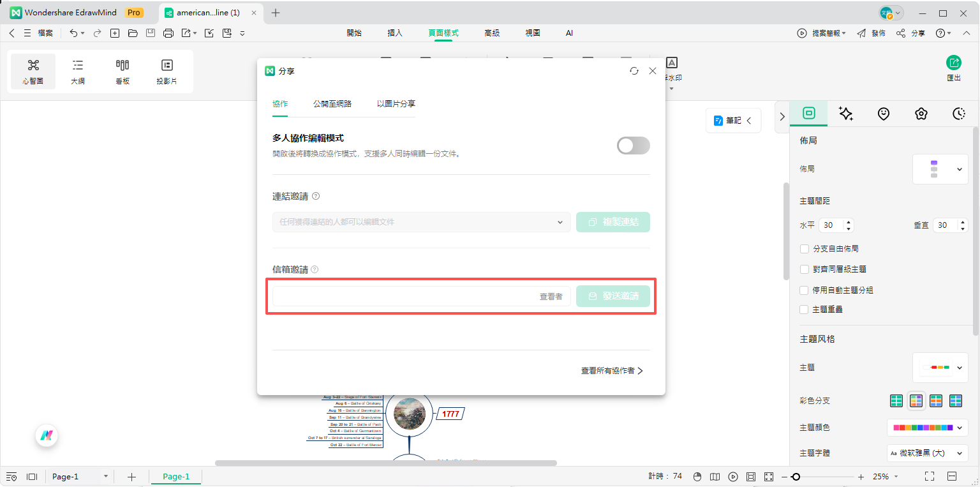Open the sticker smiley panel icon
Screen dimensions: 980x487
(884, 114)
